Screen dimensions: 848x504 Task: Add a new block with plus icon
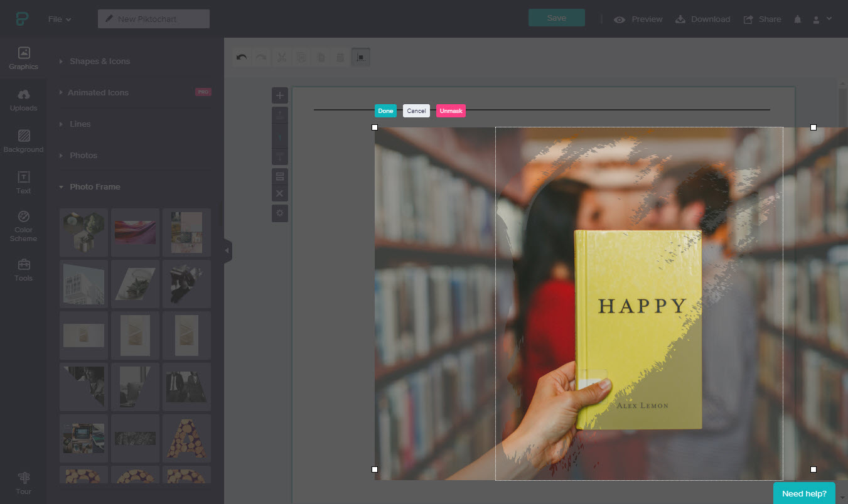point(280,95)
